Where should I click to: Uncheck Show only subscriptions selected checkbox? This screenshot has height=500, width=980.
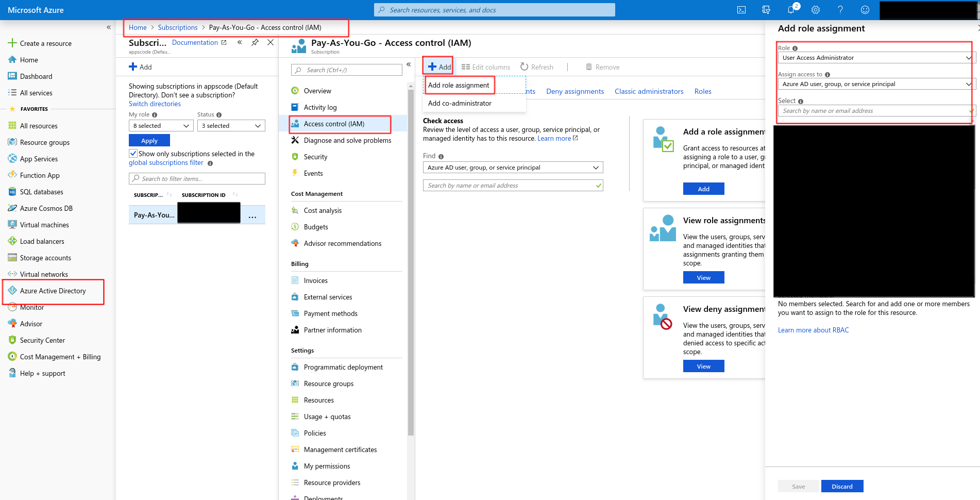[x=133, y=154]
